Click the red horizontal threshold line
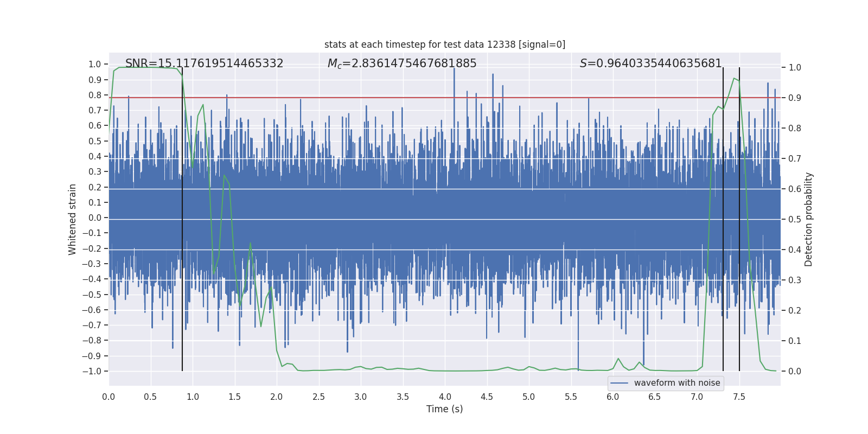The width and height of the screenshot is (868, 434). (x=445, y=98)
